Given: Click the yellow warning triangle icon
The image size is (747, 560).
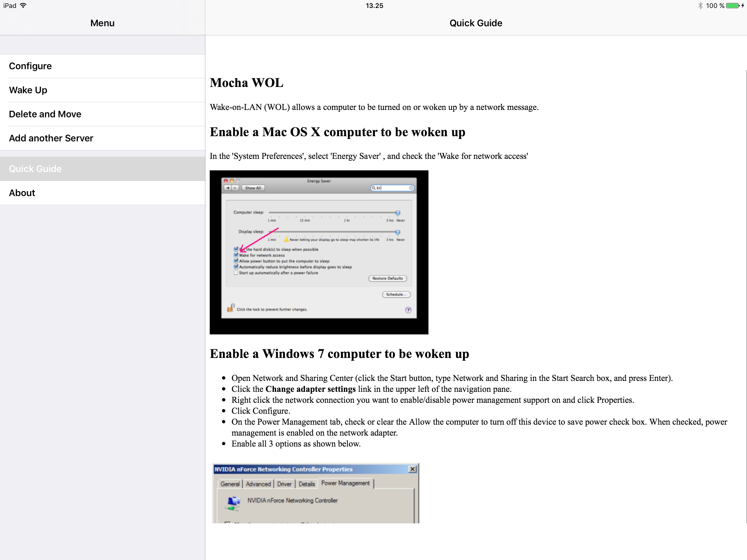Looking at the screenshot, I should pos(286,240).
